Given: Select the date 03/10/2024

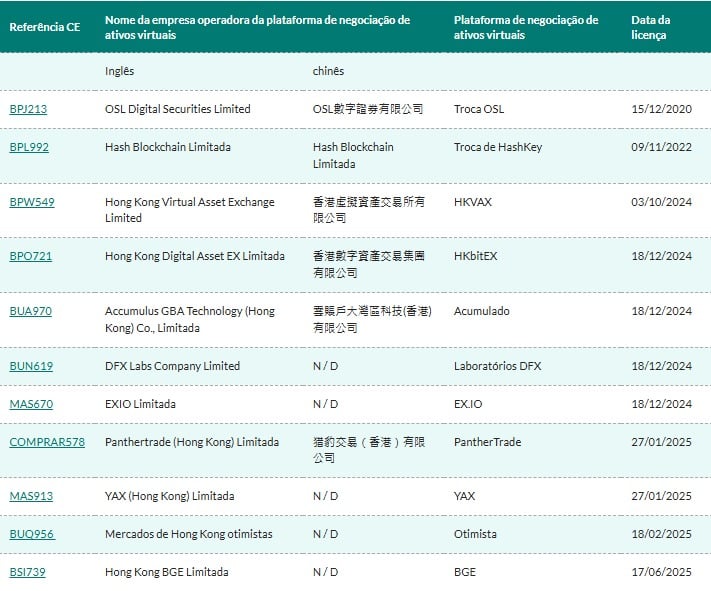Looking at the screenshot, I should [x=662, y=202].
